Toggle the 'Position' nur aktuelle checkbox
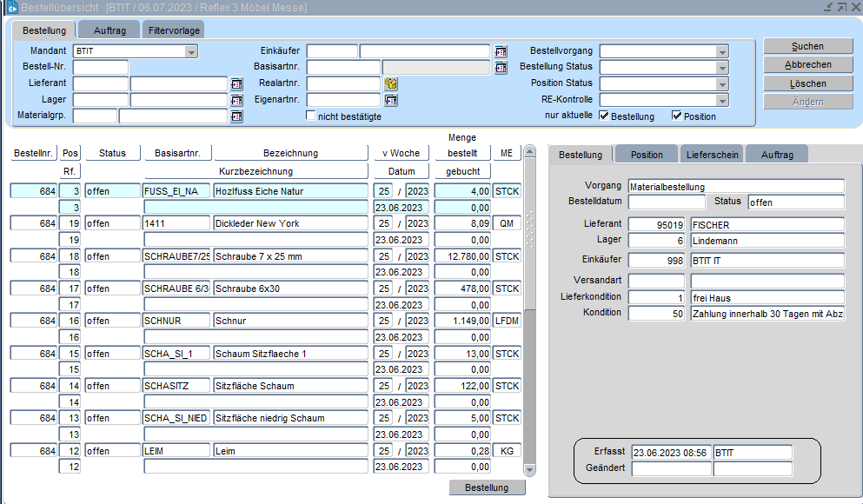 coord(677,116)
